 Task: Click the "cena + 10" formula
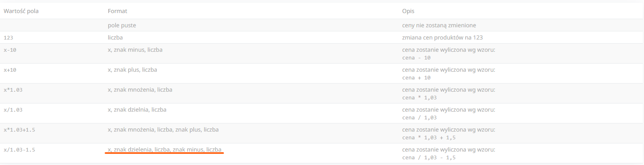tap(416, 78)
